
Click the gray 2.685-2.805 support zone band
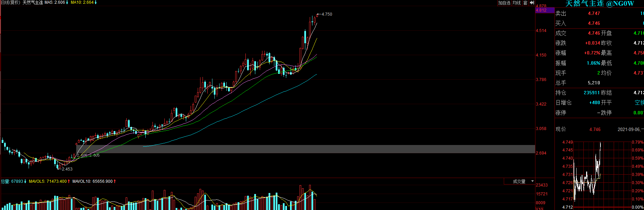pyautogui.click(x=305, y=149)
